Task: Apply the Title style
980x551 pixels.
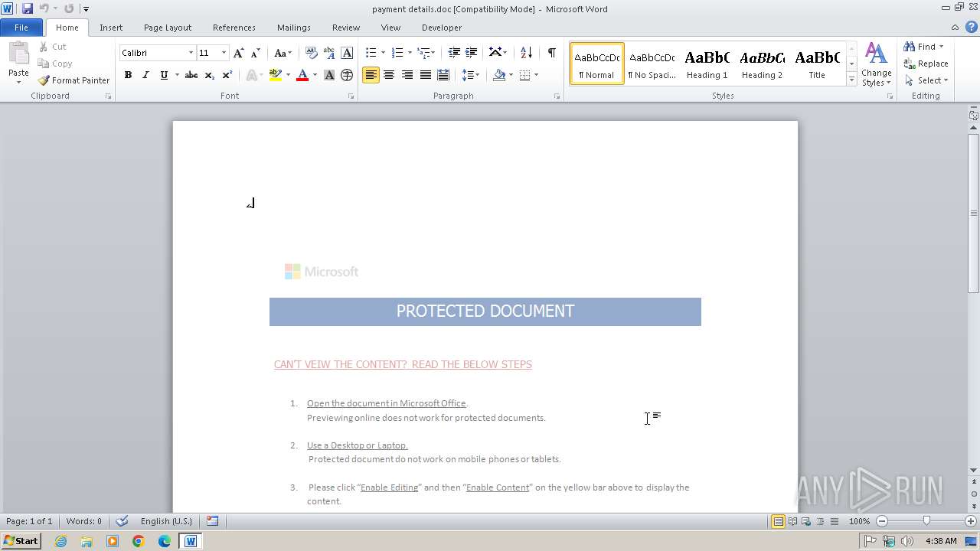Action: (817, 64)
